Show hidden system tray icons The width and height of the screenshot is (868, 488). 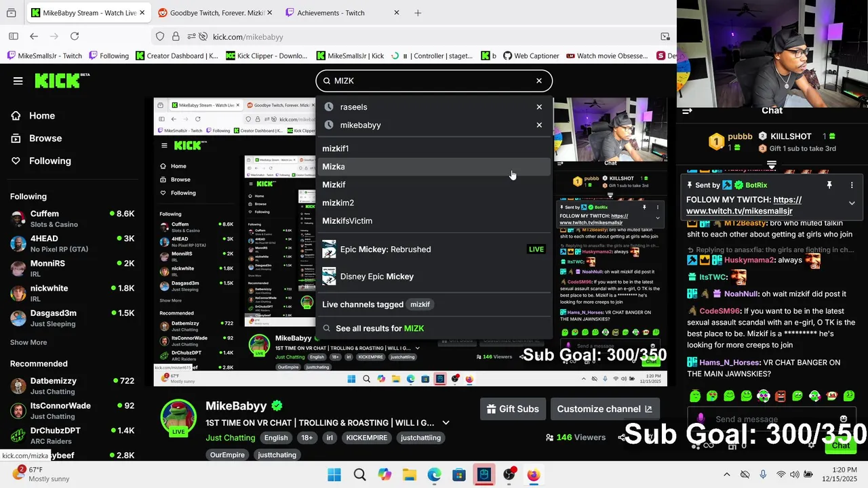[x=727, y=474]
